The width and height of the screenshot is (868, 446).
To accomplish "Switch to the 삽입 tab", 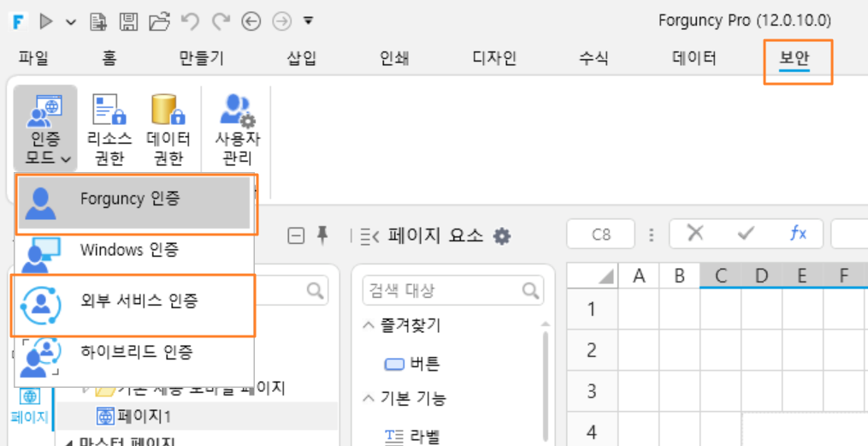I will [x=301, y=58].
